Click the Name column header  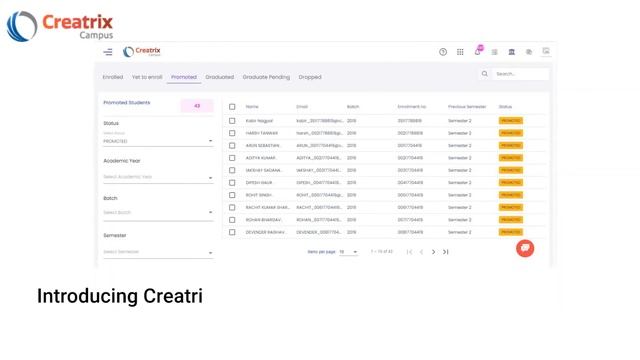pyautogui.click(x=252, y=107)
